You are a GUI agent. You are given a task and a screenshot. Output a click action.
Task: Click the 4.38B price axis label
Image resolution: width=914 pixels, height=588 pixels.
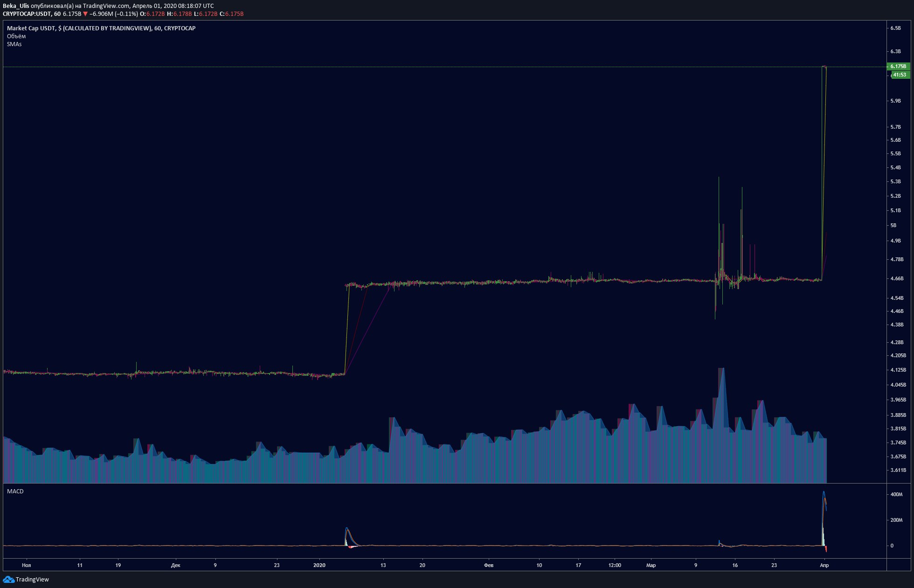tap(897, 325)
